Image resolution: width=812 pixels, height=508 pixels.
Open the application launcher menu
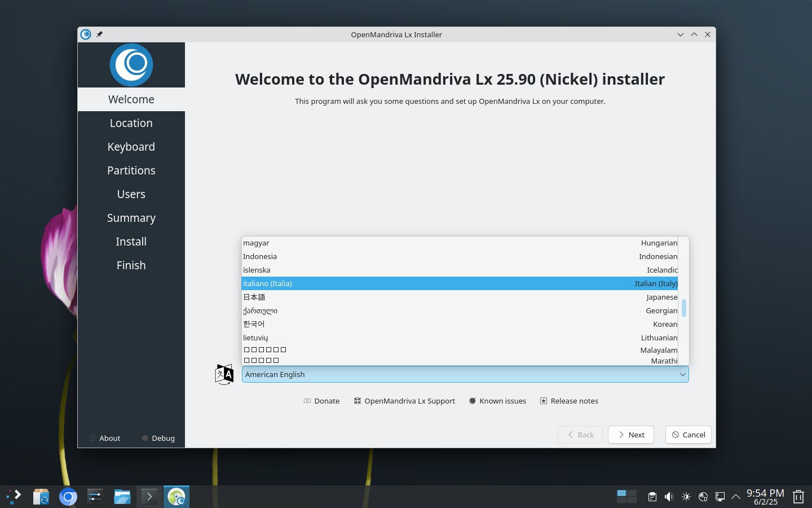click(14, 497)
